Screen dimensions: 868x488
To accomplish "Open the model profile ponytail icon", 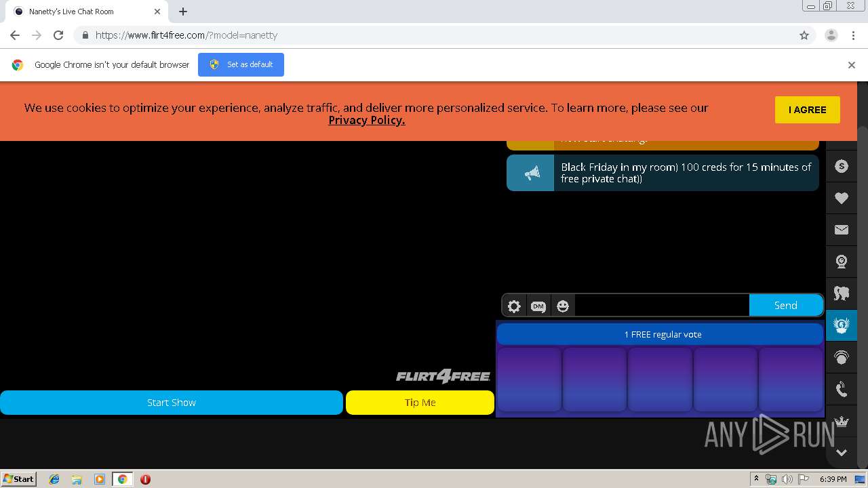I will click(842, 293).
